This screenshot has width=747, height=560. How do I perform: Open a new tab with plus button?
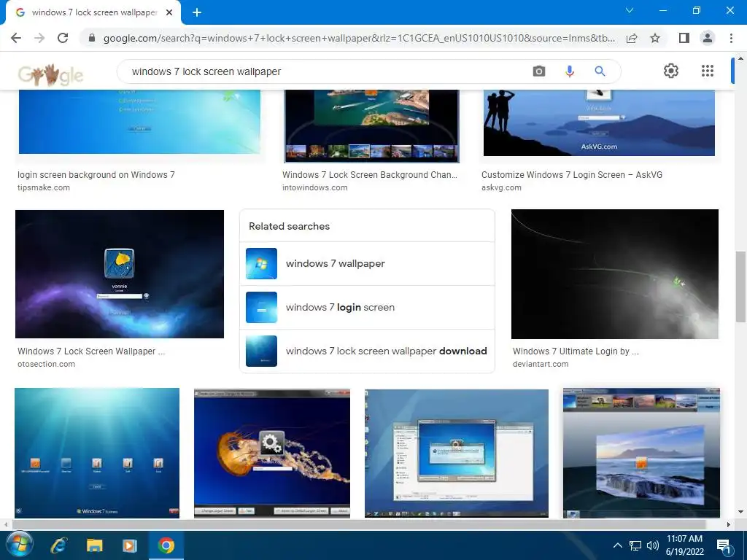pos(197,12)
